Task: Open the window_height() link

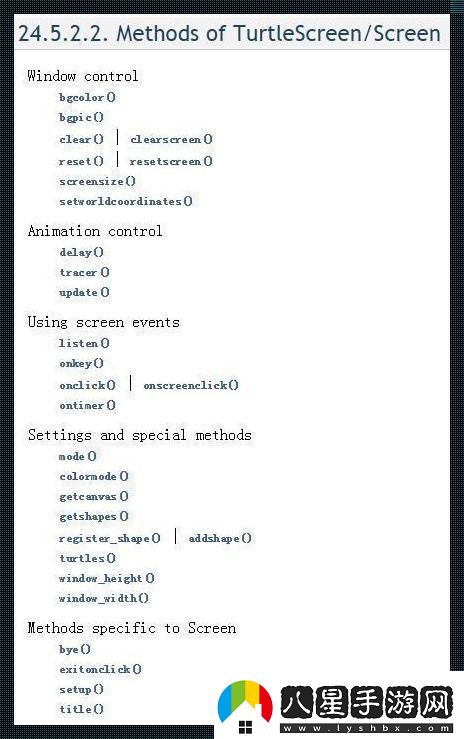Action: point(106,578)
